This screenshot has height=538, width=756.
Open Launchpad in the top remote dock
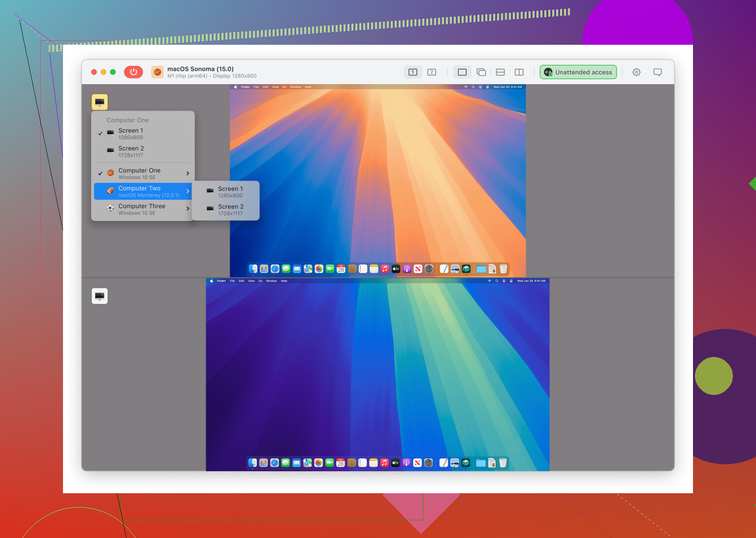coord(264,269)
